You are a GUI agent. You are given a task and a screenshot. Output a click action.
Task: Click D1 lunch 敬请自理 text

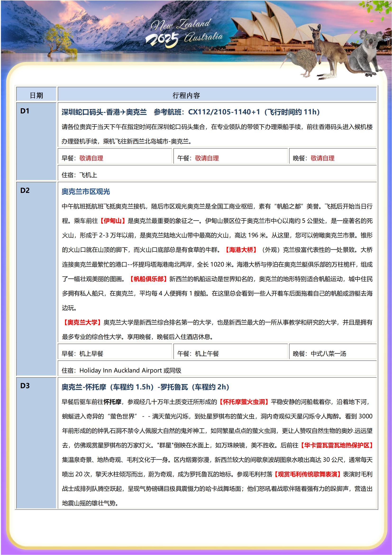pyautogui.click(x=207, y=158)
